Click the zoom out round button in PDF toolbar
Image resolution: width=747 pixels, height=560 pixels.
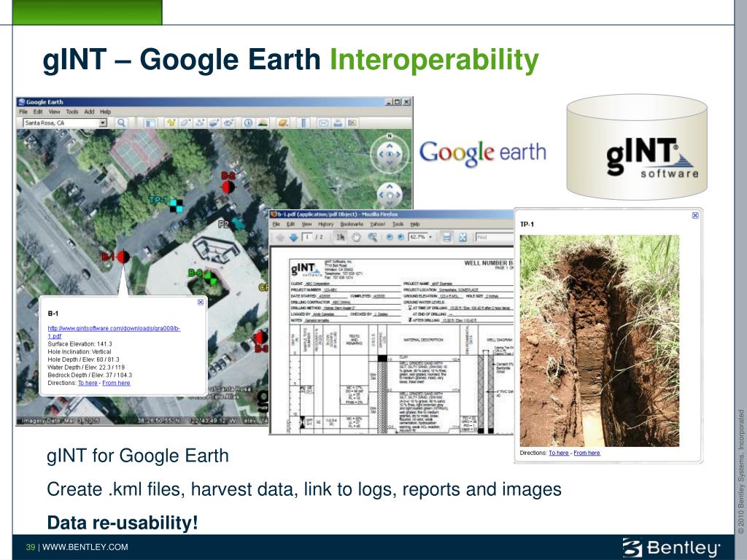[390, 237]
